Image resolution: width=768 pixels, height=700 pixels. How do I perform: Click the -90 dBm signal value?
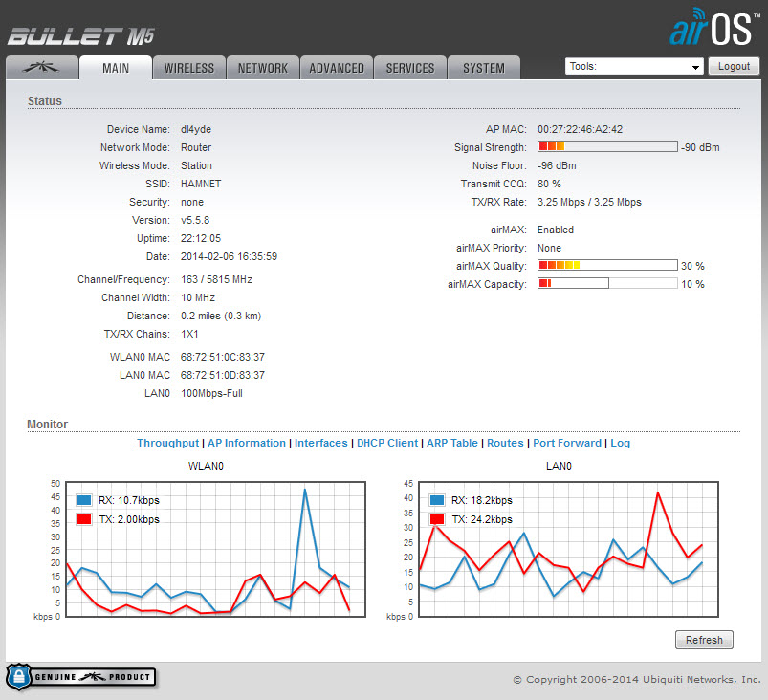700,147
